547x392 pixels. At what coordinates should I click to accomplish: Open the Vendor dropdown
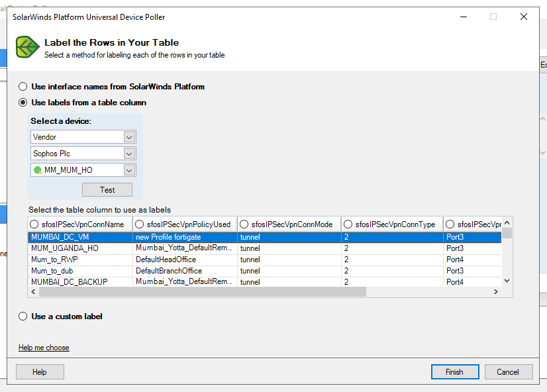(129, 137)
